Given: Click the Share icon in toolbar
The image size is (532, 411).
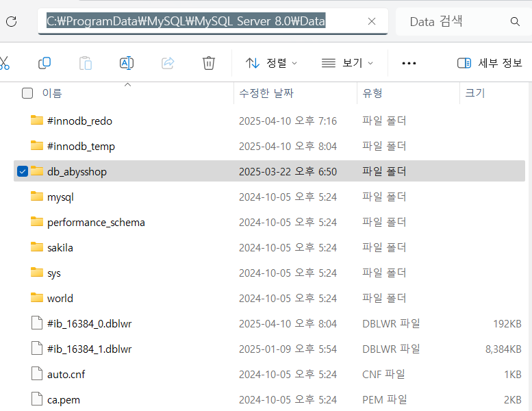Looking at the screenshot, I should pyautogui.click(x=168, y=63).
